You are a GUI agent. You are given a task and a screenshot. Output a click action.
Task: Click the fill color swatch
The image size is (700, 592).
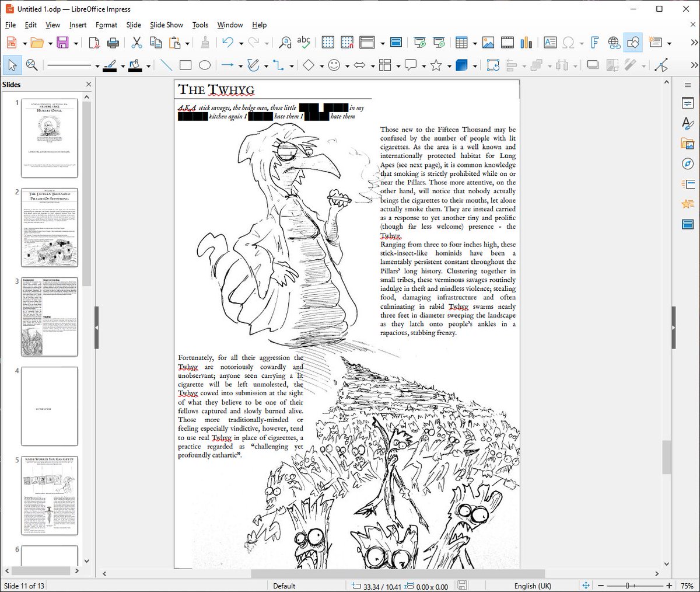coord(135,65)
